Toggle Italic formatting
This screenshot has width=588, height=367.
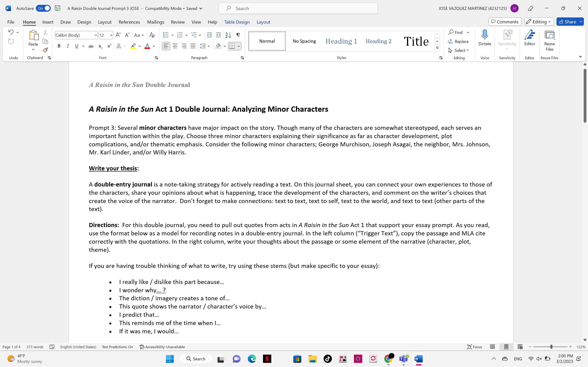point(68,46)
